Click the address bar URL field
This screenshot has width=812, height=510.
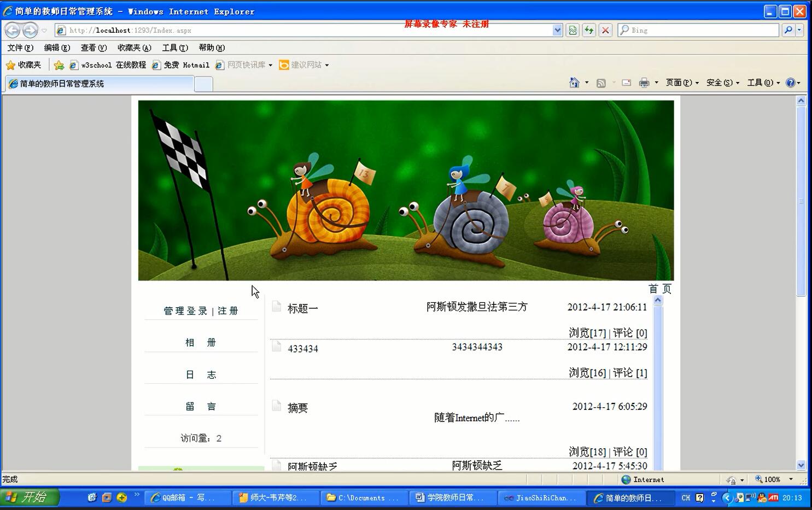point(304,31)
